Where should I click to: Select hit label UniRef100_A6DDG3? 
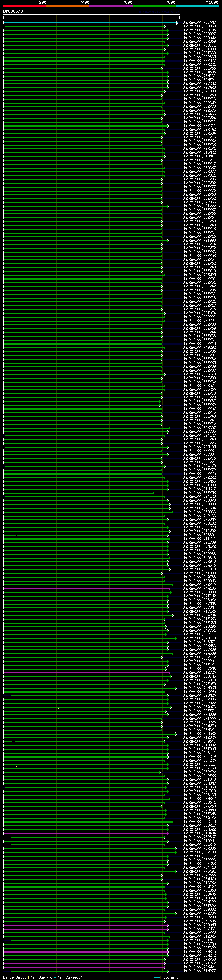[x=199, y=512]
